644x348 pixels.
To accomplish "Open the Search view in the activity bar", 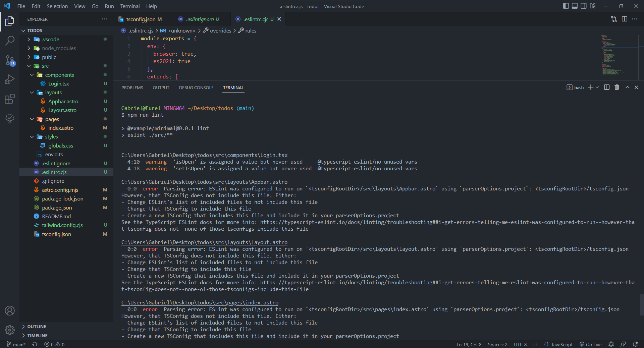I will [x=10, y=41].
